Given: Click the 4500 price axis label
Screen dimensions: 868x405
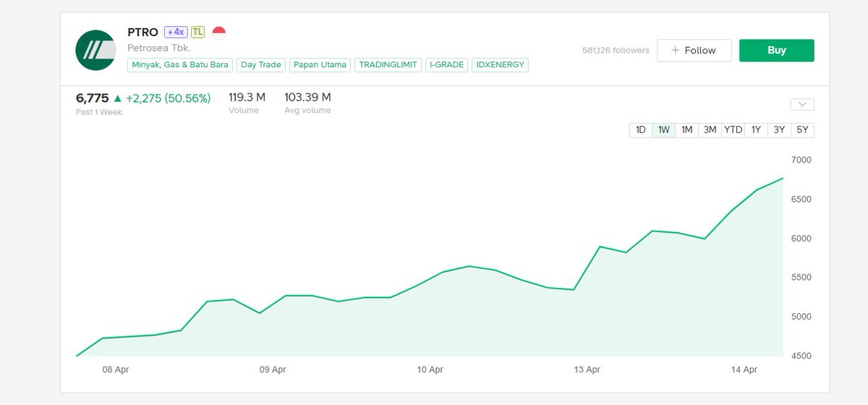Looking at the screenshot, I should click(801, 356).
